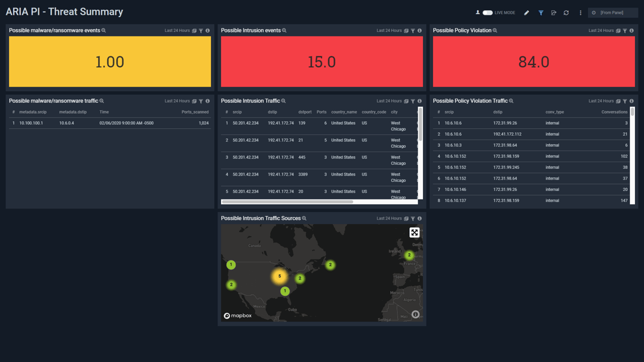Enter fullscreen on Possible Intrusion Traffic Sources map
This screenshot has width=644, height=362.
tap(414, 232)
